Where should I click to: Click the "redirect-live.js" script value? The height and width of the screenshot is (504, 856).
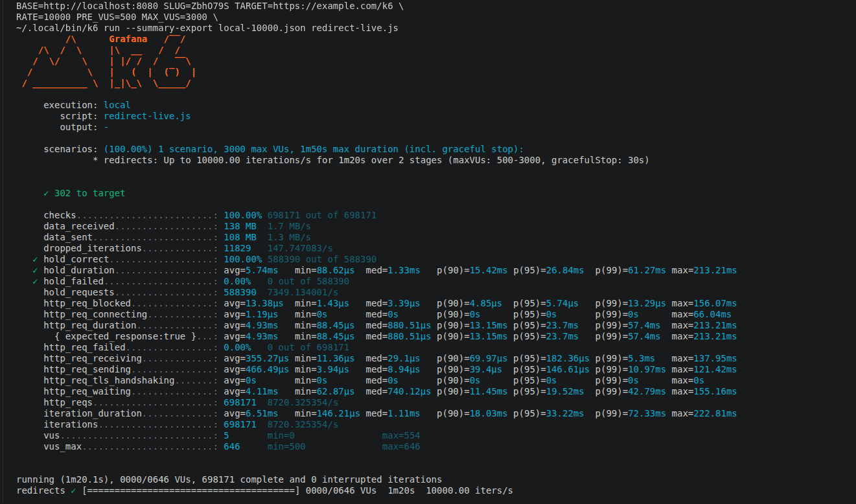coord(147,116)
